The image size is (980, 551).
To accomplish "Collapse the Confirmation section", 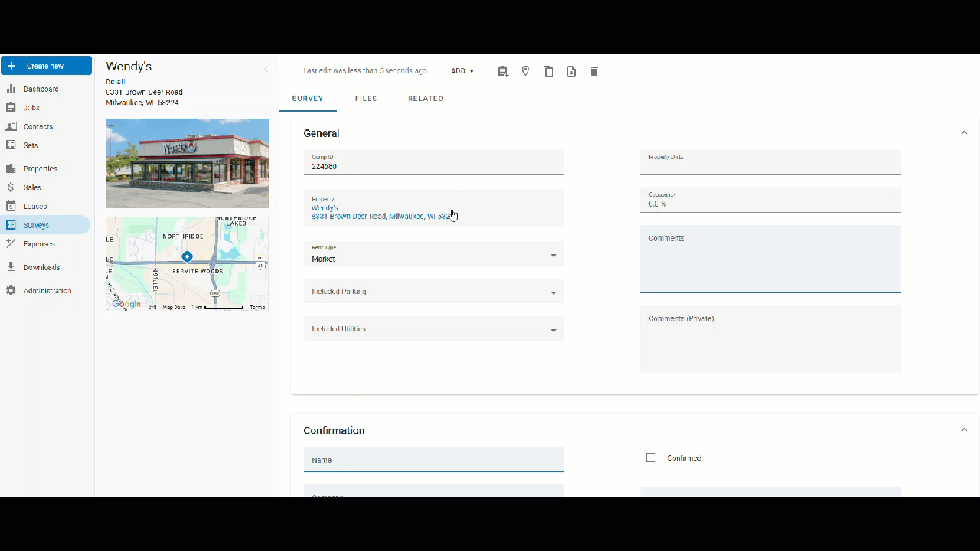I will pos(964,429).
